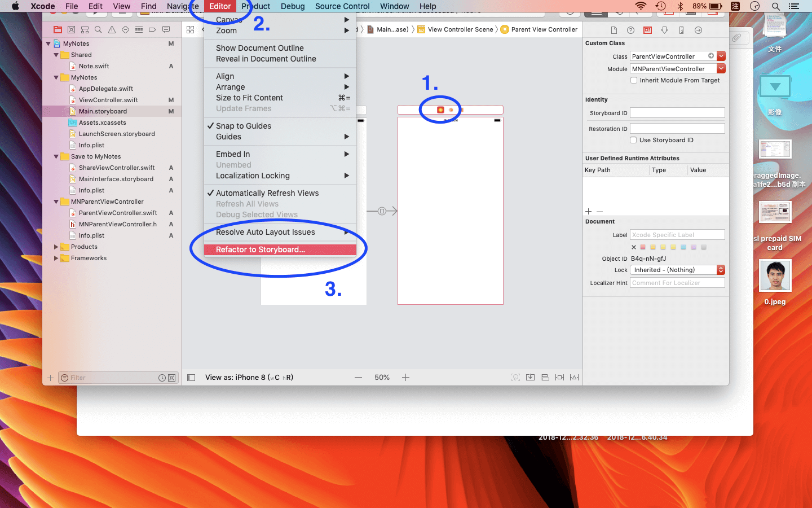Zoom out the storyboard canvas
812x508 pixels.
tap(358, 377)
